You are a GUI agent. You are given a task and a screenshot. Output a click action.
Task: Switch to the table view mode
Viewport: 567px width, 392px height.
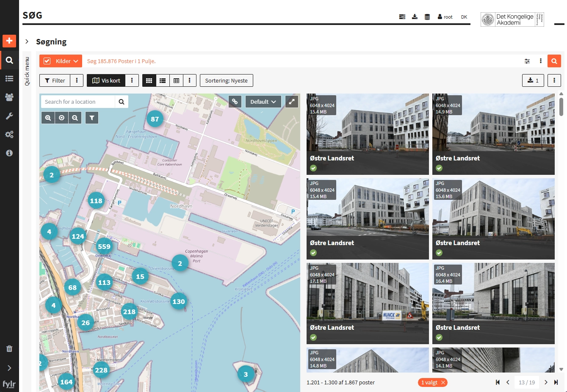[176, 80]
